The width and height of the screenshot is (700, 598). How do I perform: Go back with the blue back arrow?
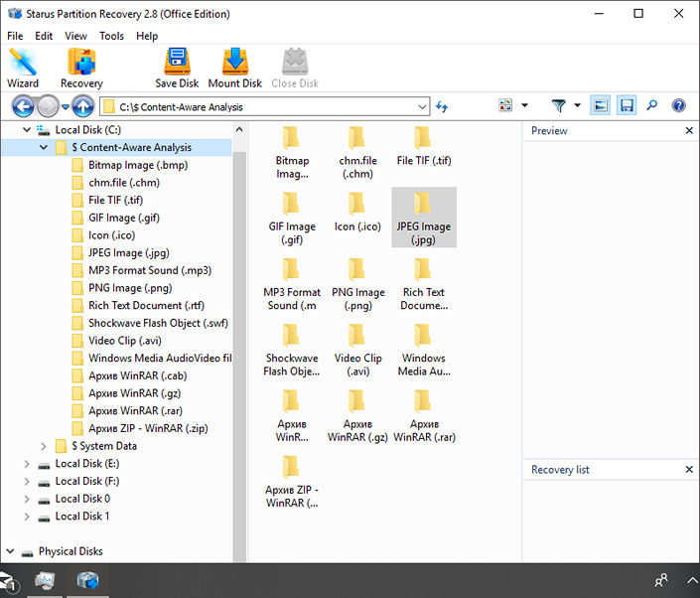[x=23, y=106]
